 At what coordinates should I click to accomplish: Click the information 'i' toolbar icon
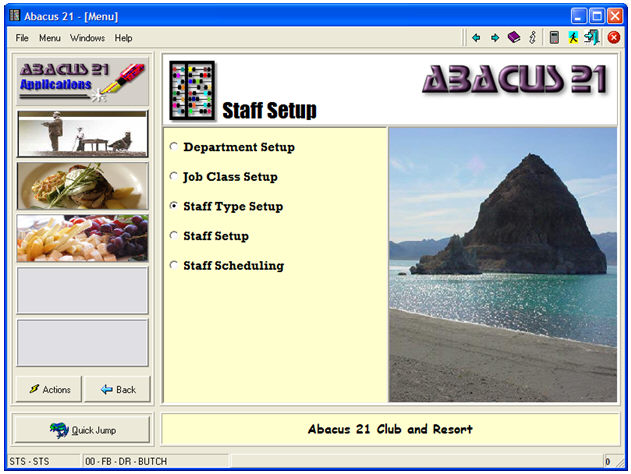click(x=532, y=38)
